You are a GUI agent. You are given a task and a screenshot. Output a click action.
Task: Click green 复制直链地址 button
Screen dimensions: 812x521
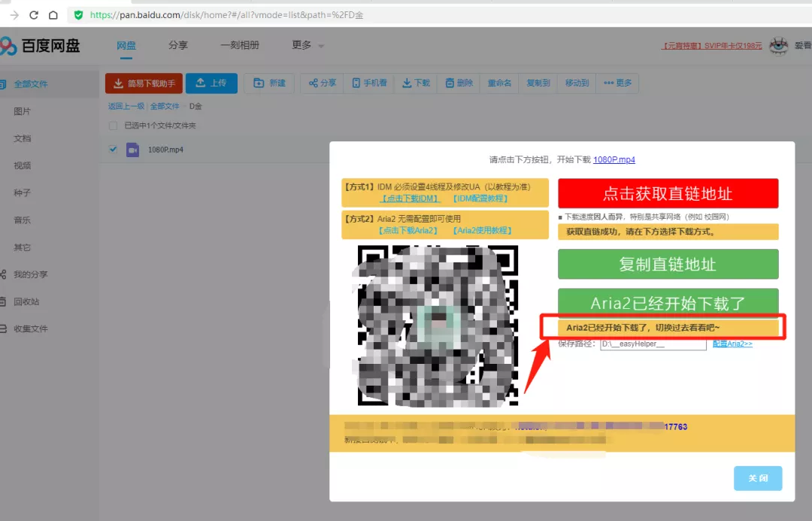point(668,264)
